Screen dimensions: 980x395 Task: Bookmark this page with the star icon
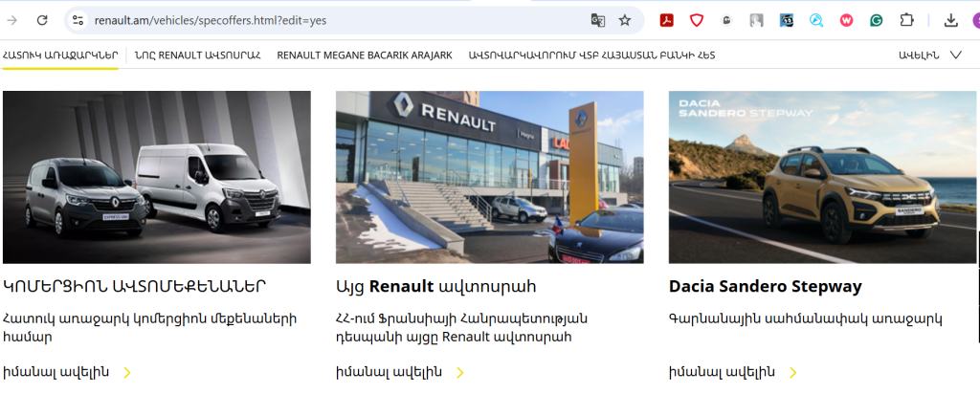(624, 21)
